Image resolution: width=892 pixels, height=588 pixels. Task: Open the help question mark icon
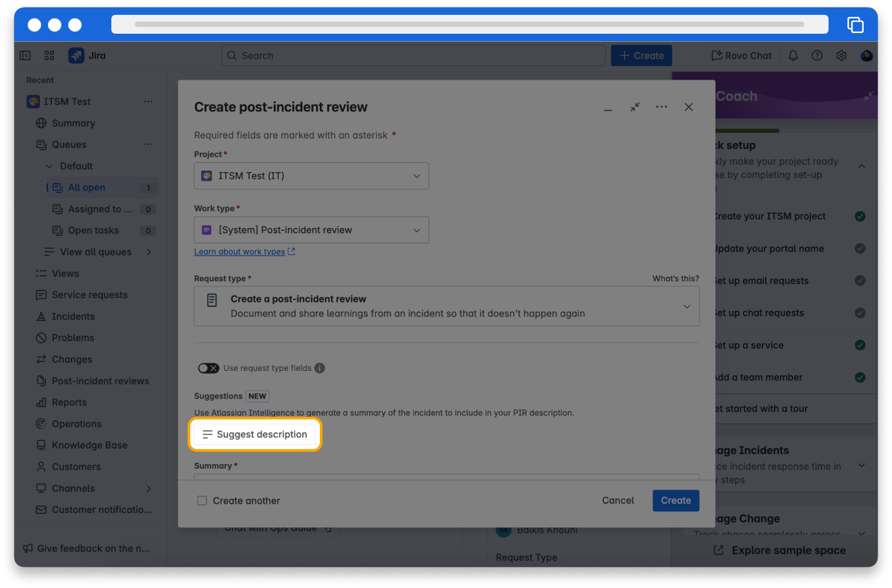point(817,55)
